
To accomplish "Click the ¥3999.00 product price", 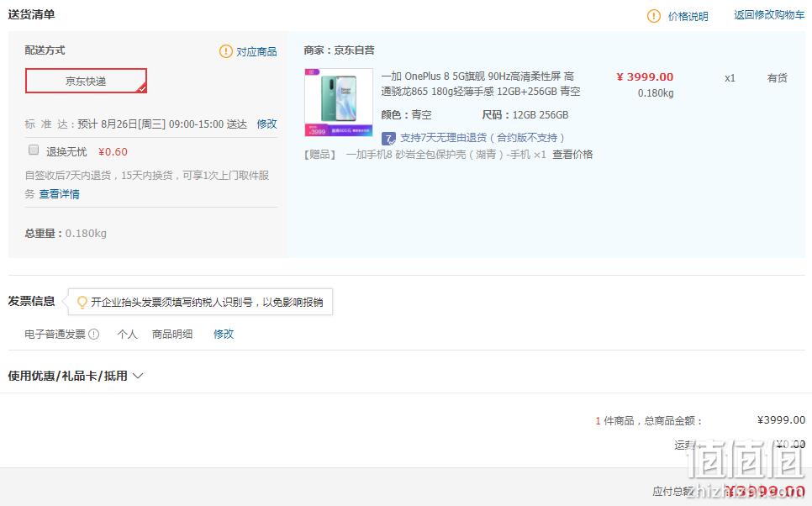I will (645, 77).
